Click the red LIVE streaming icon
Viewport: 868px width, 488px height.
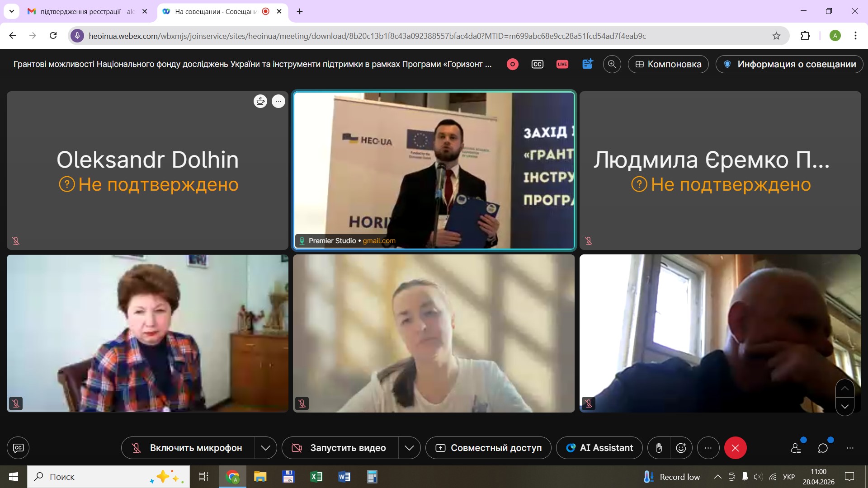[562, 64]
